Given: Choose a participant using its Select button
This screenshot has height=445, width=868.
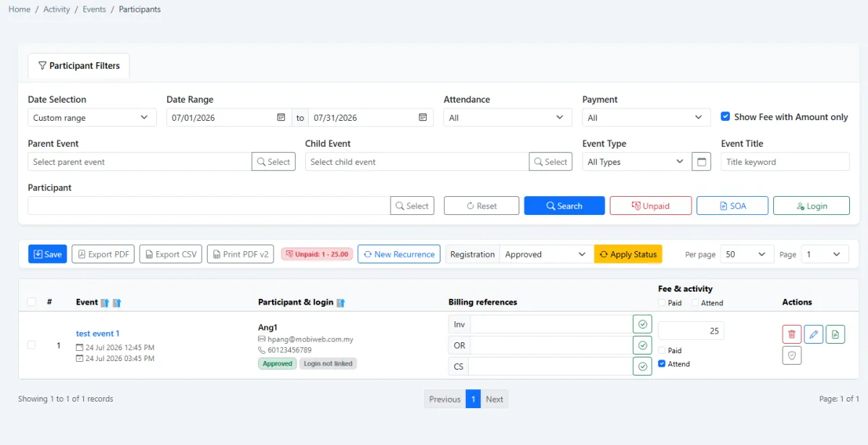Looking at the screenshot, I should tap(412, 205).
